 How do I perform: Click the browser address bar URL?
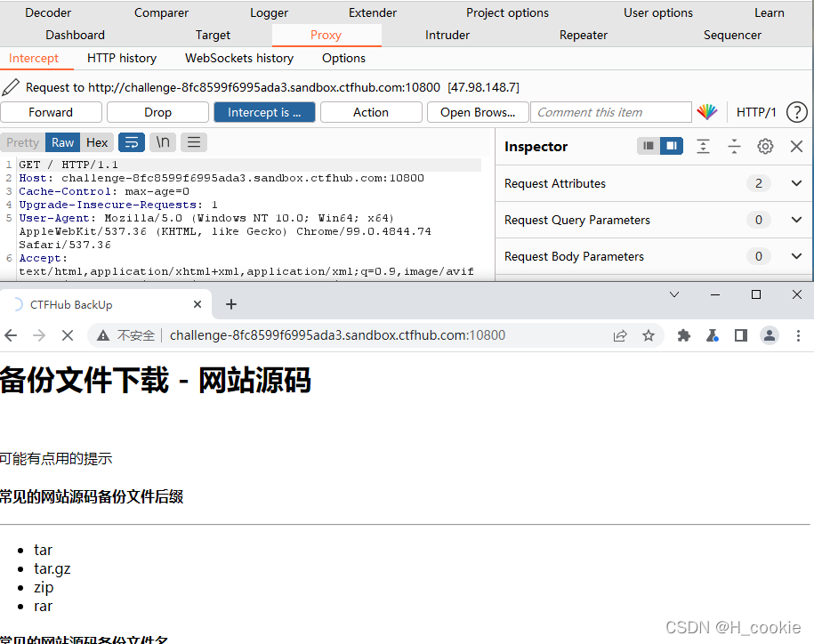coord(337,335)
